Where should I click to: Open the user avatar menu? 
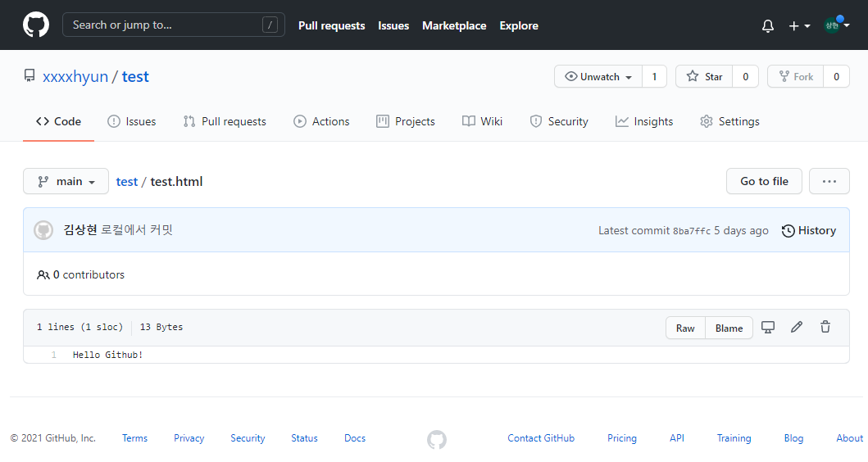[837, 25]
